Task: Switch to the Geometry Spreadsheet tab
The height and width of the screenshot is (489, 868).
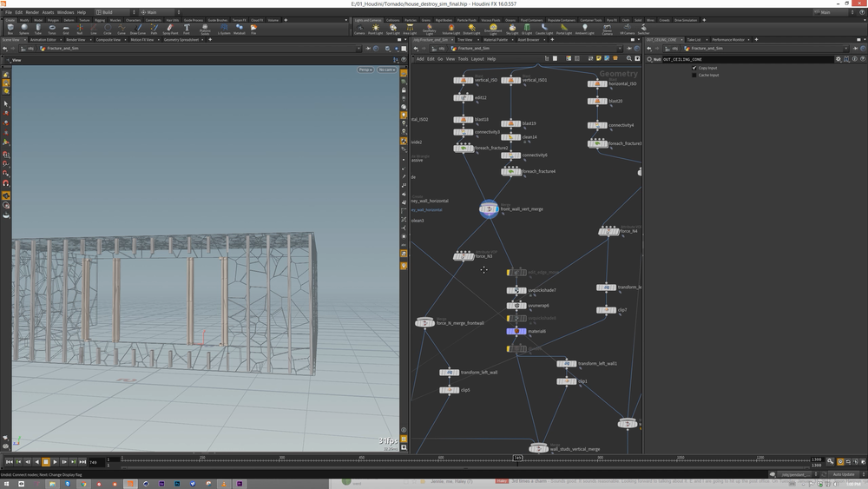Action: pyautogui.click(x=181, y=40)
